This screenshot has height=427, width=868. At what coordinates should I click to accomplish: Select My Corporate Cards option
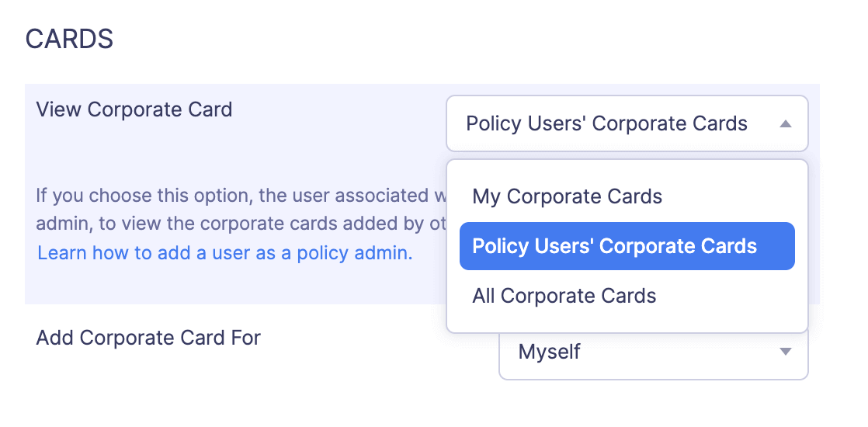tap(567, 196)
